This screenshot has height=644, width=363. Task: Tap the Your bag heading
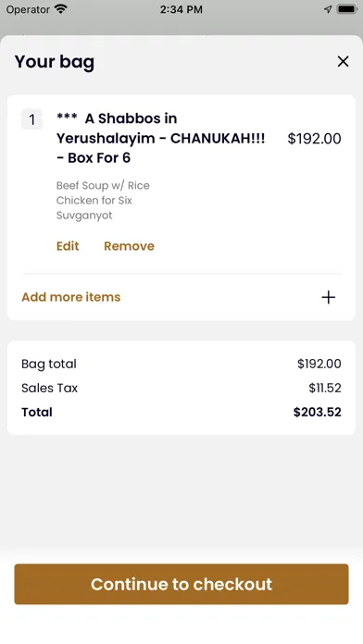tap(55, 62)
